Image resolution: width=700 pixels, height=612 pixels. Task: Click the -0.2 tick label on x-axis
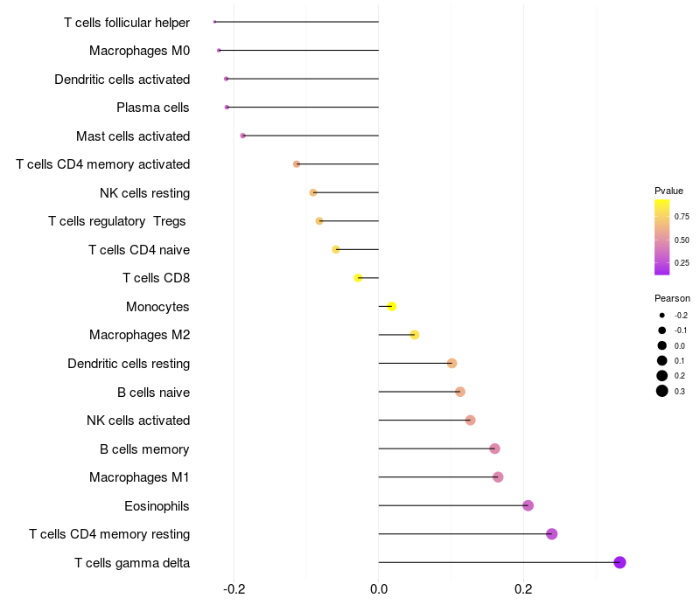coord(234,590)
